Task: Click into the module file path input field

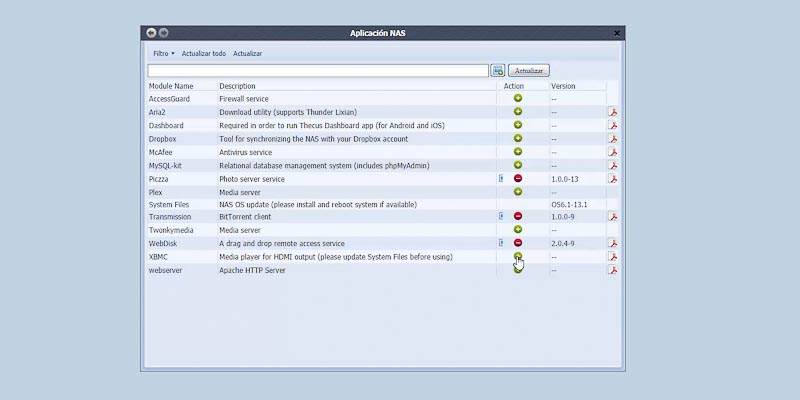Action: (x=318, y=70)
